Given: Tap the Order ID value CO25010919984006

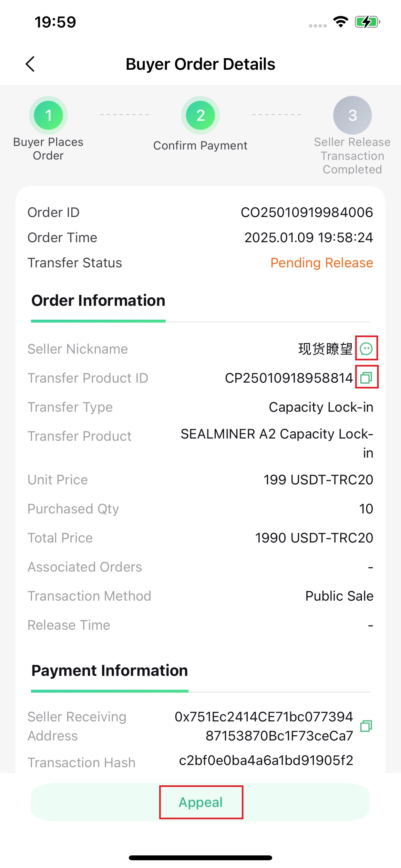Looking at the screenshot, I should click(307, 212).
